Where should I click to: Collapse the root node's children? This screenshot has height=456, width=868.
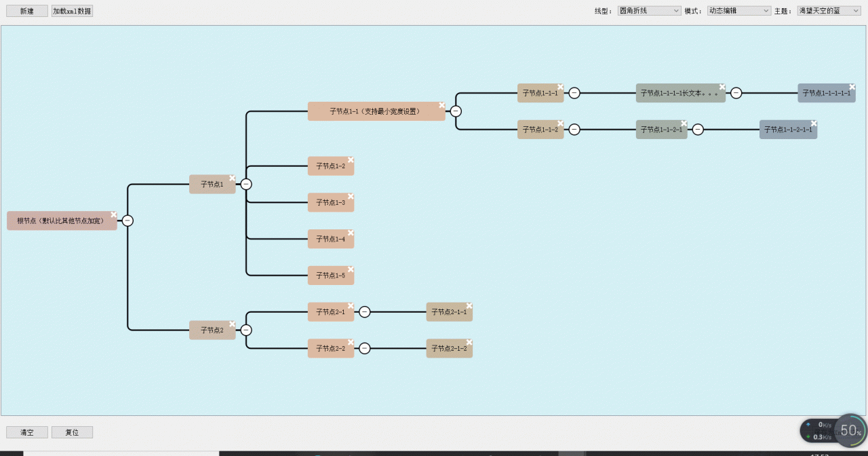point(127,221)
